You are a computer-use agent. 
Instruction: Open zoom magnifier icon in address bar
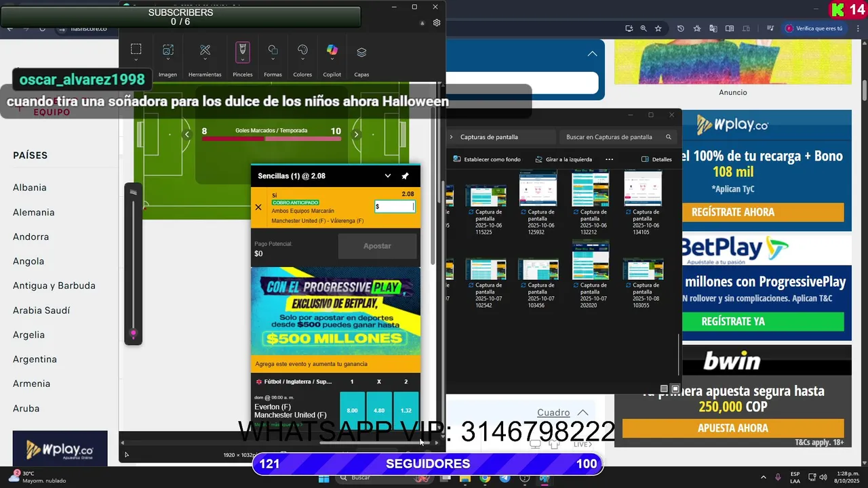tap(644, 28)
